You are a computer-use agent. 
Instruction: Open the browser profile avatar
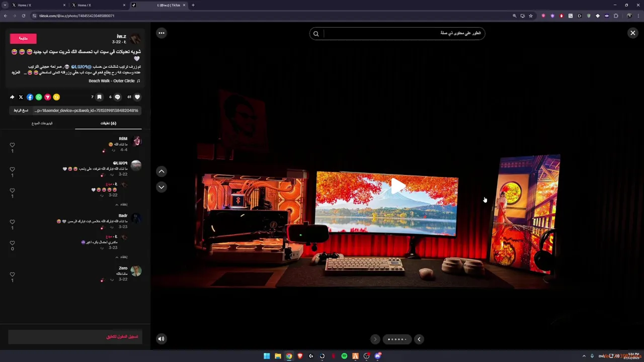coord(629,16)
